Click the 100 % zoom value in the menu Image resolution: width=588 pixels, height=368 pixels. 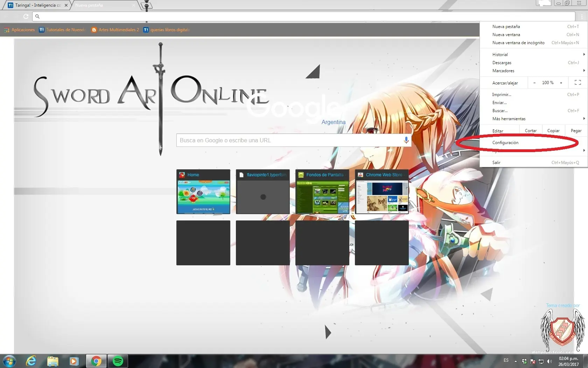pos(548,83)
